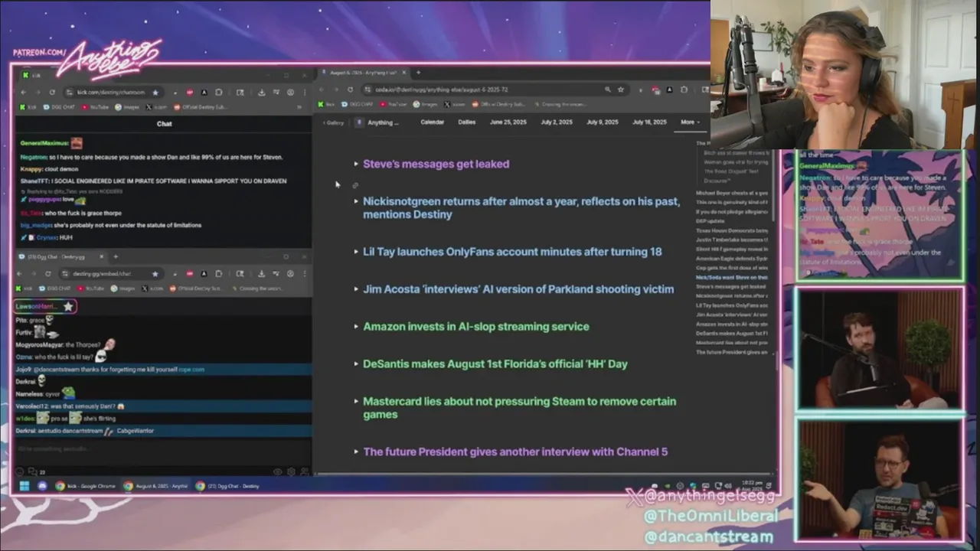The image size is (980, 551).
Task: Click kick.com/destiny/chatroom address bar
Action: point(112,92)
